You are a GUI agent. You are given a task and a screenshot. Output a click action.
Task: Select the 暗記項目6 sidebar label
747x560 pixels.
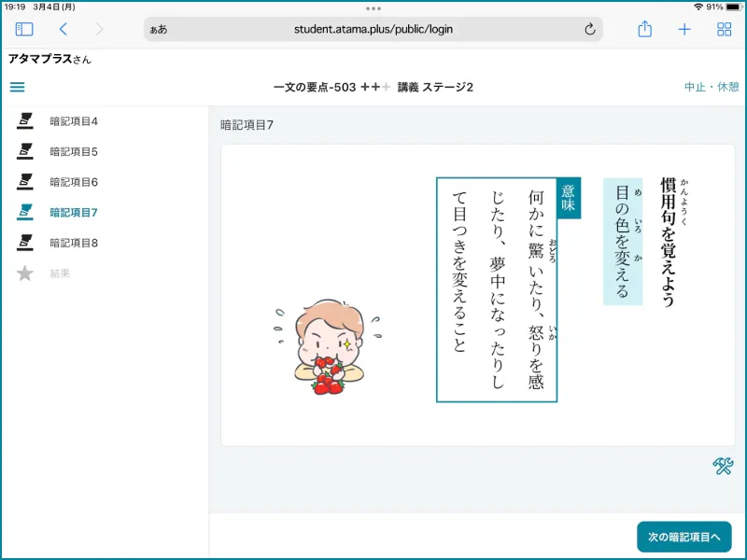74,182
